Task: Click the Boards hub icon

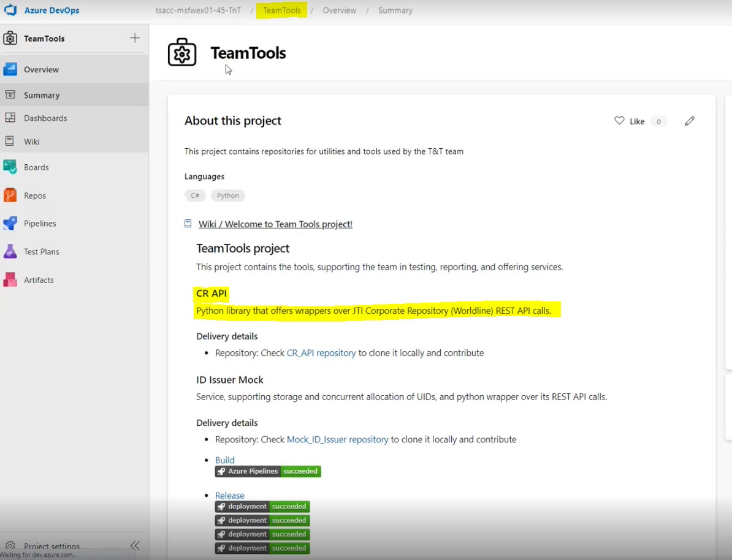Action: 10,167
